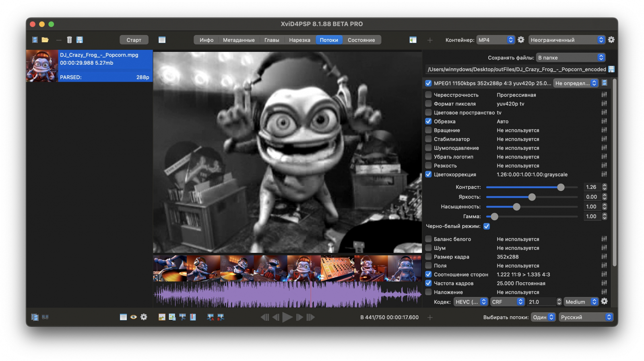Click the Старт button

tap(134, 40)
